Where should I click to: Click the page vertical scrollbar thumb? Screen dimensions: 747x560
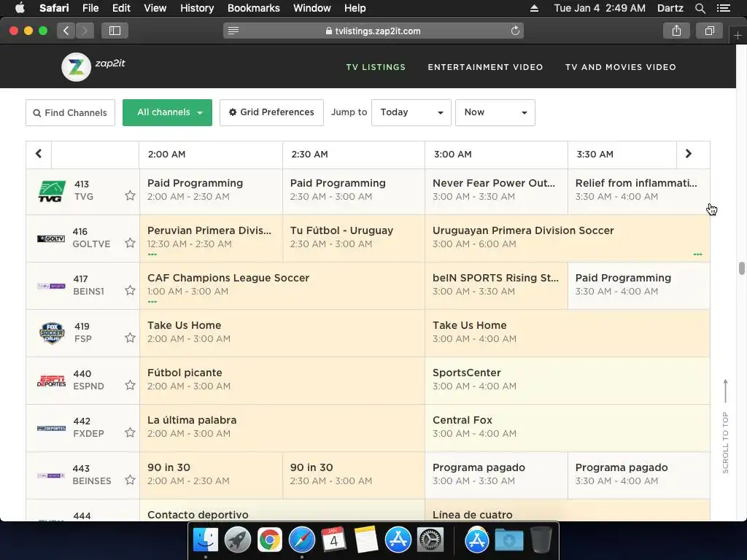tap(741, 268)
